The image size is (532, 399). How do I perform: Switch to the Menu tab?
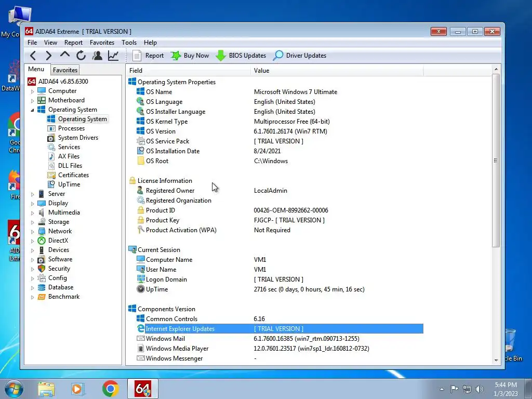[36, 69]
